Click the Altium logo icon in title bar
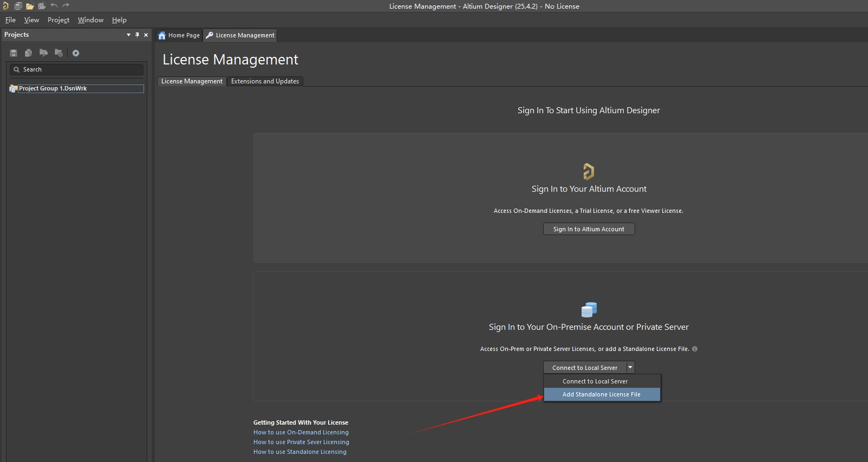 click(x=6, y=6)
